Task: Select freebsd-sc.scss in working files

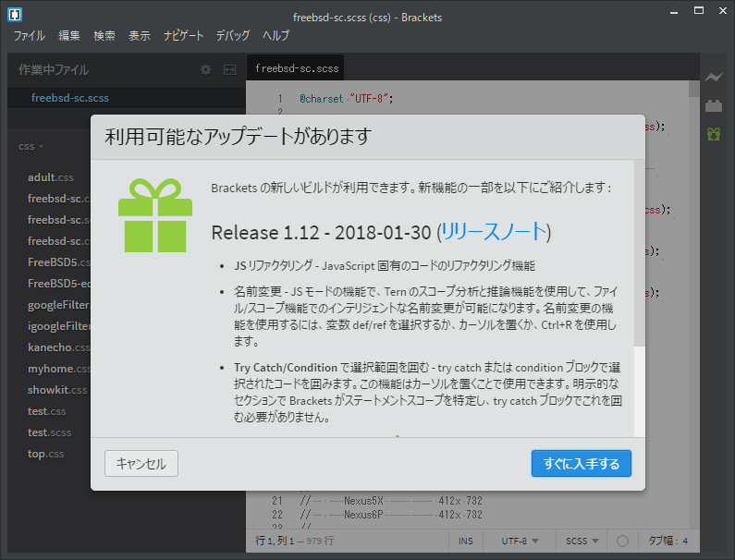Action: (126, 98)
